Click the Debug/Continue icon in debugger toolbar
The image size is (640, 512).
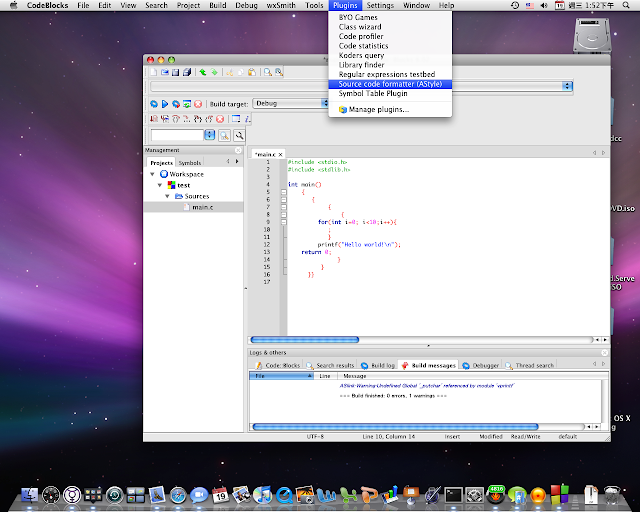pyautogui.click(x=154, y=119)
